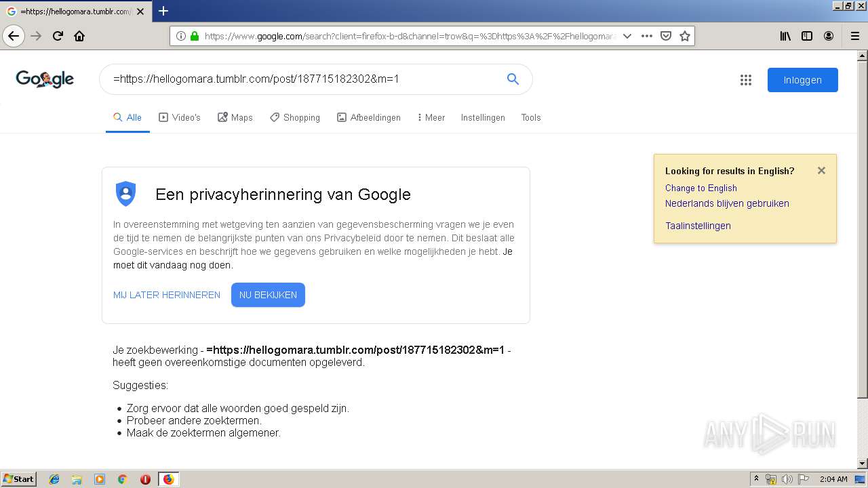The width and height of the screenshot is (868, 488).
Task: Toggle Firefox sidebar view
Action: [x=807, y=36]
